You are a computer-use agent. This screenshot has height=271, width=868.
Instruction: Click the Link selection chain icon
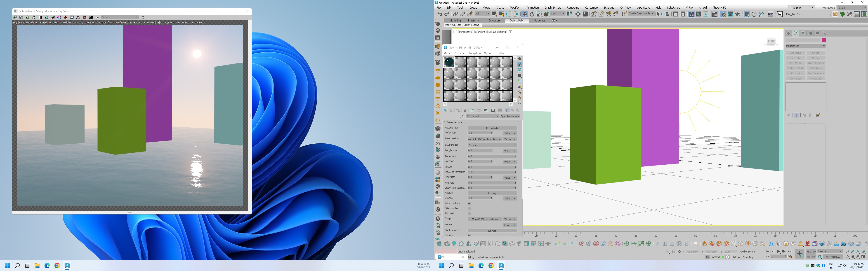[455, 14]
